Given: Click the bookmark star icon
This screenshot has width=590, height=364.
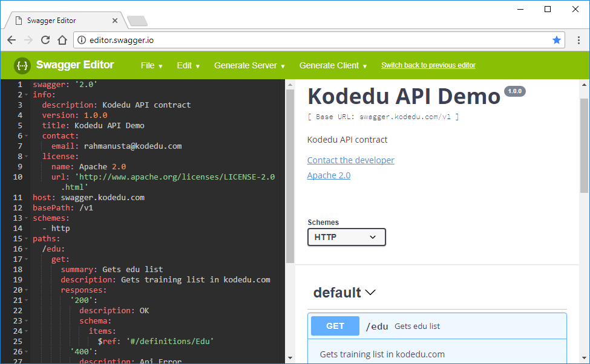Looking at the screenshot, I should point(556,40).
